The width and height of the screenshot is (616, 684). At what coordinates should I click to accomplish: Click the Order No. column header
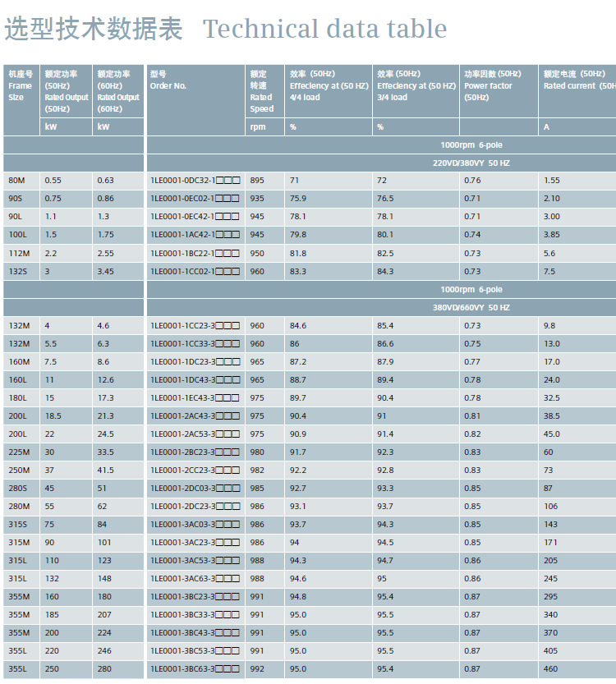click(x=195, y=100)
